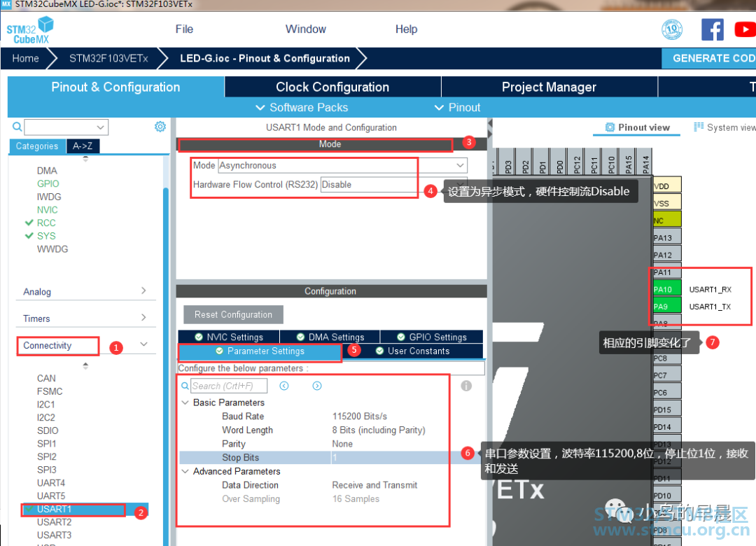Click the category search magnifier icon
756x546 pixels.
pyautogui.click(x=17, y=127)
